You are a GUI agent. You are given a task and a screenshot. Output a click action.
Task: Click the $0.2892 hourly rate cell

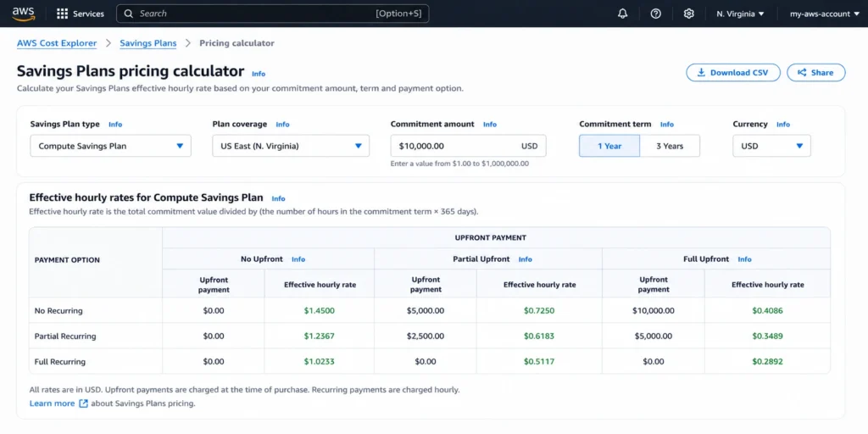[768, 362]
